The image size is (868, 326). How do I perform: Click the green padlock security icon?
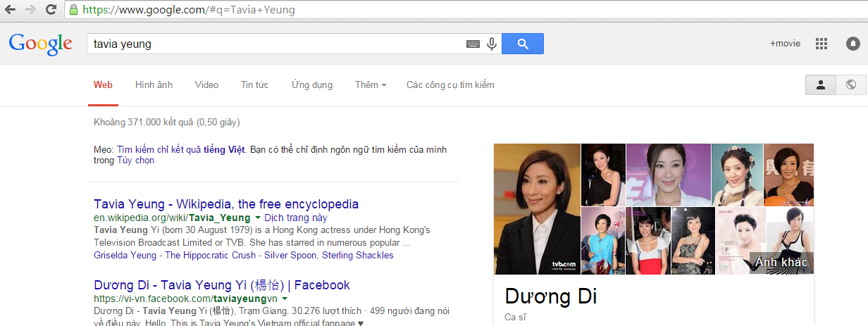tap(73, 10)
